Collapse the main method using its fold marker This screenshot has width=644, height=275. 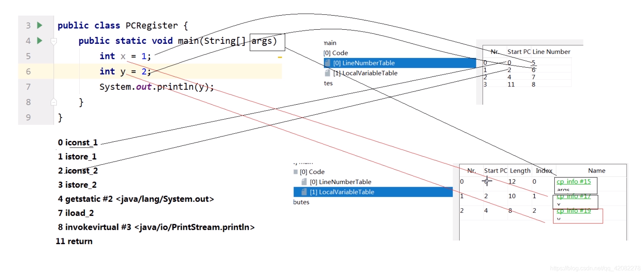point(54,41)
